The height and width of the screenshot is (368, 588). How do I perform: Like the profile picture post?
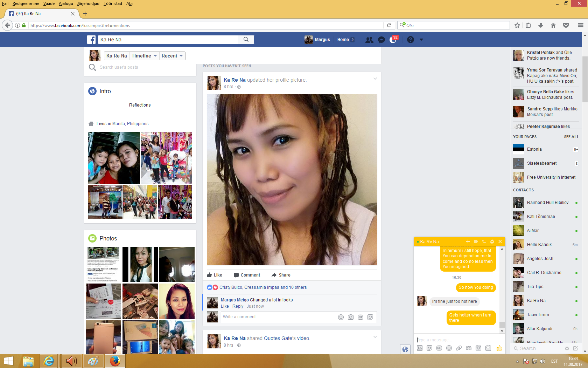(215, 275)
